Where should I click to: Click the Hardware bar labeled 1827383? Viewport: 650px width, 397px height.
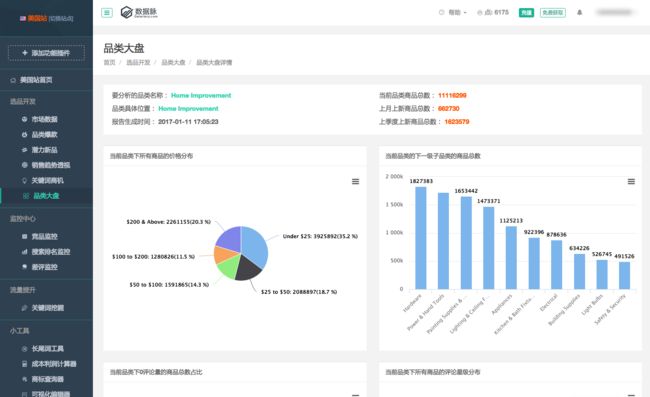pos(421,238)
